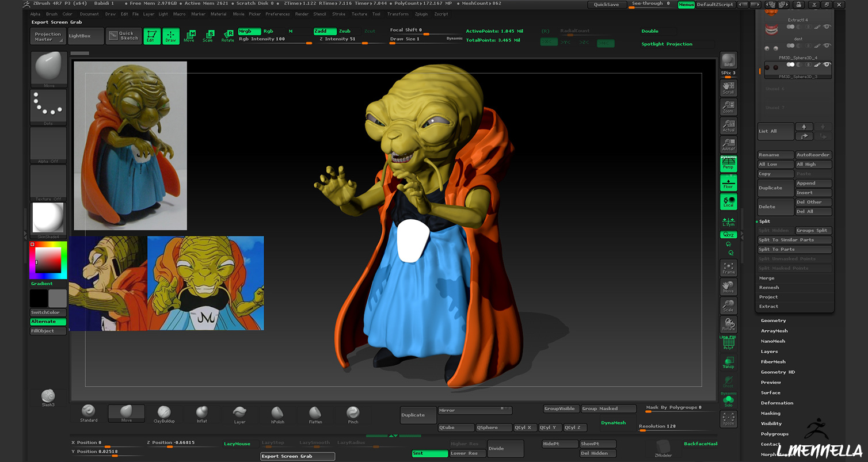
Task: Open the Dots stroke picker
Action: (48, 107)
